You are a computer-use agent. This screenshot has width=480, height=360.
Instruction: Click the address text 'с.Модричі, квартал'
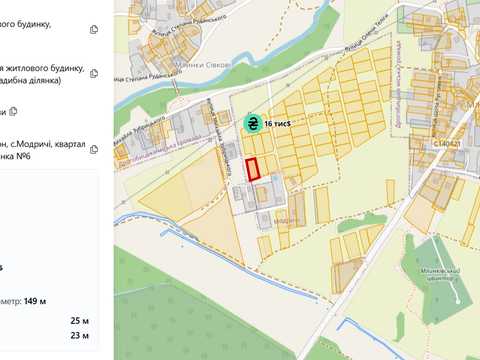pyautogui.click(x=48, y=145)
